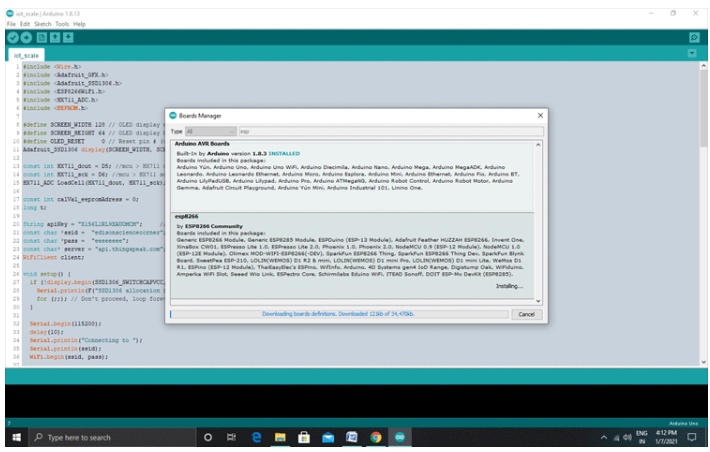
Task: Open Windows Start menu
Action: coord(16,438)
